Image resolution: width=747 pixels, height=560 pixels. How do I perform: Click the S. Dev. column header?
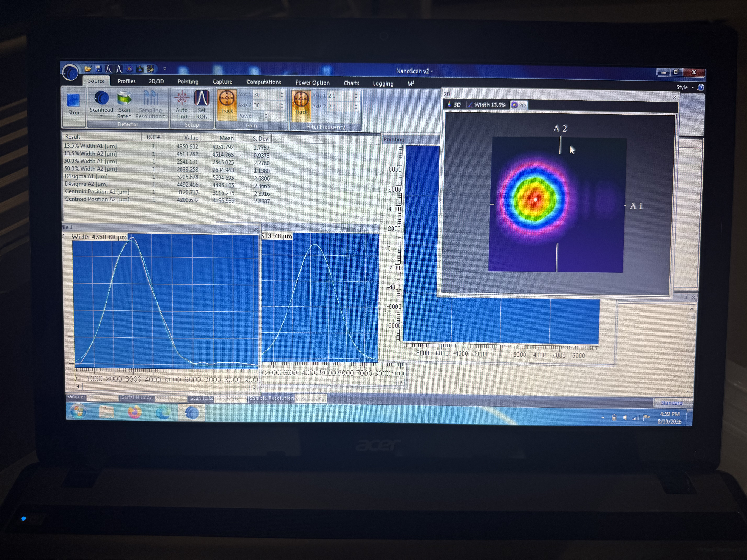coord(254,138)
